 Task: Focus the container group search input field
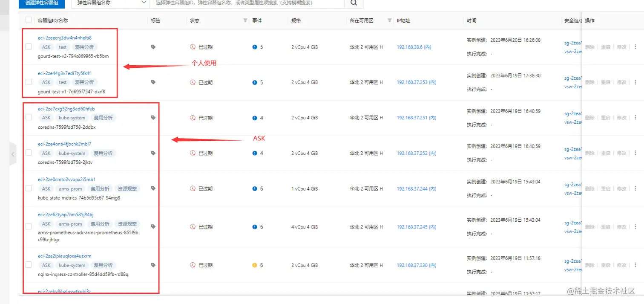pyautogui.click(x=247, y=3)
